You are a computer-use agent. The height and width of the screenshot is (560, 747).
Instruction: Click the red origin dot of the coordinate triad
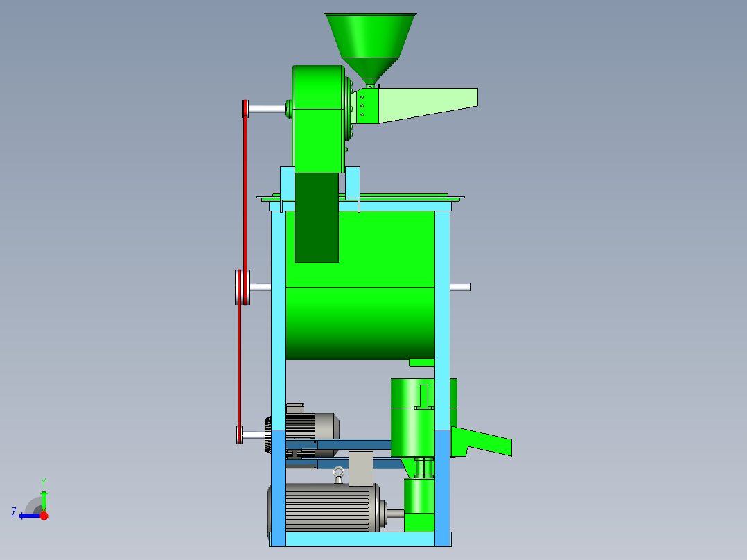point(44,516)
